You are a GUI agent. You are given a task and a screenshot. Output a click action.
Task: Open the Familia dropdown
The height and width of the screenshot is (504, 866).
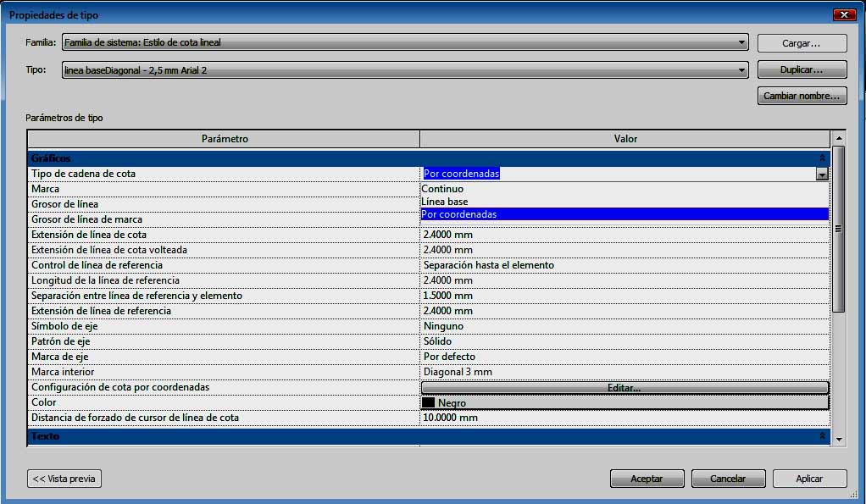coord(741,42)
